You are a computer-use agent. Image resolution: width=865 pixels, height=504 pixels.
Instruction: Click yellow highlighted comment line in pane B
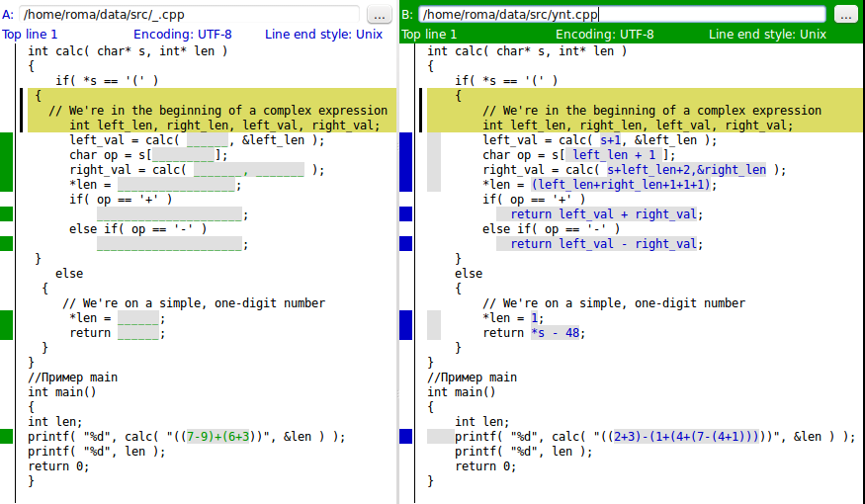click(x=652, y=111)
